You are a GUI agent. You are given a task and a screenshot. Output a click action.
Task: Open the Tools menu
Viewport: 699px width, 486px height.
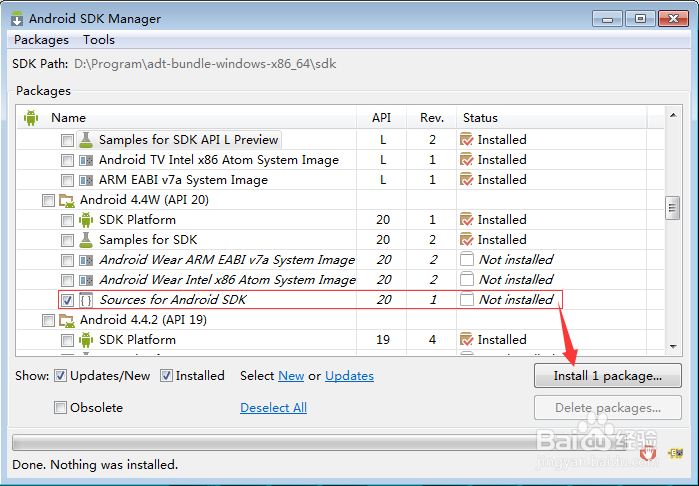coord(99,40)
